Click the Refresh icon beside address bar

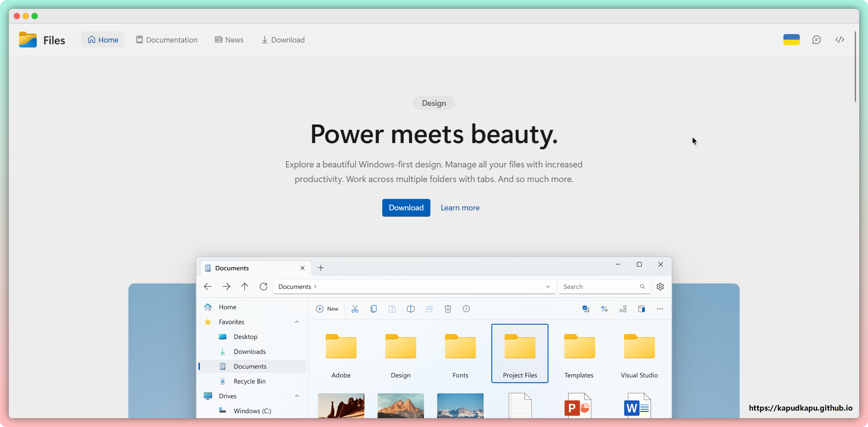(263, 287)
